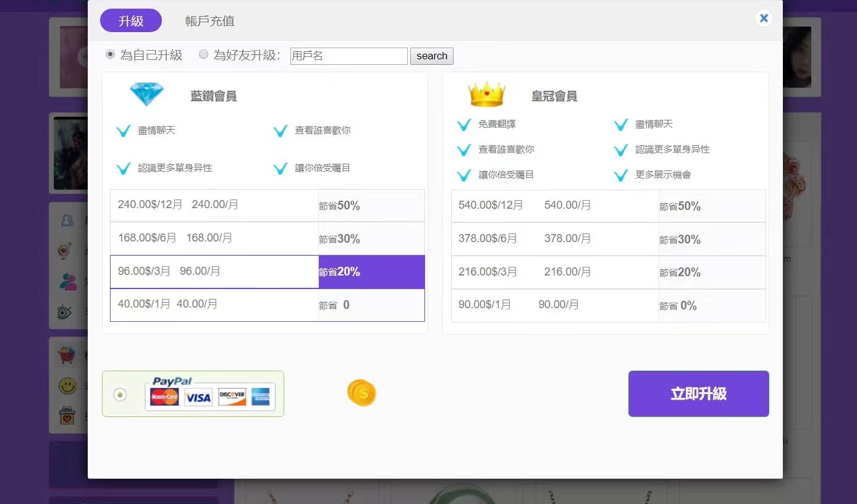Click the 更多展示機會 feature text
Image resolution: width=857 pixels, height=504 pixels.
pyautogui.click(x=663, y=175)
